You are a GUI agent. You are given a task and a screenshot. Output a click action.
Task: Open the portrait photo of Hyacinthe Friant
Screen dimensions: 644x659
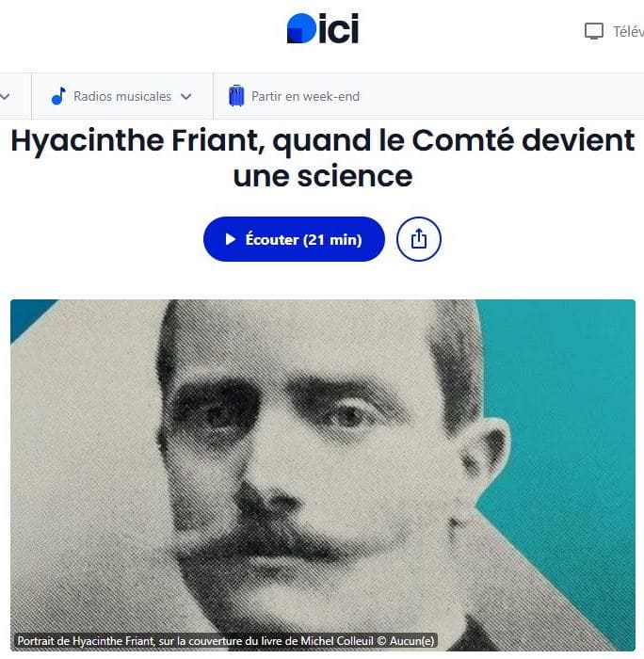pos(322,474)
